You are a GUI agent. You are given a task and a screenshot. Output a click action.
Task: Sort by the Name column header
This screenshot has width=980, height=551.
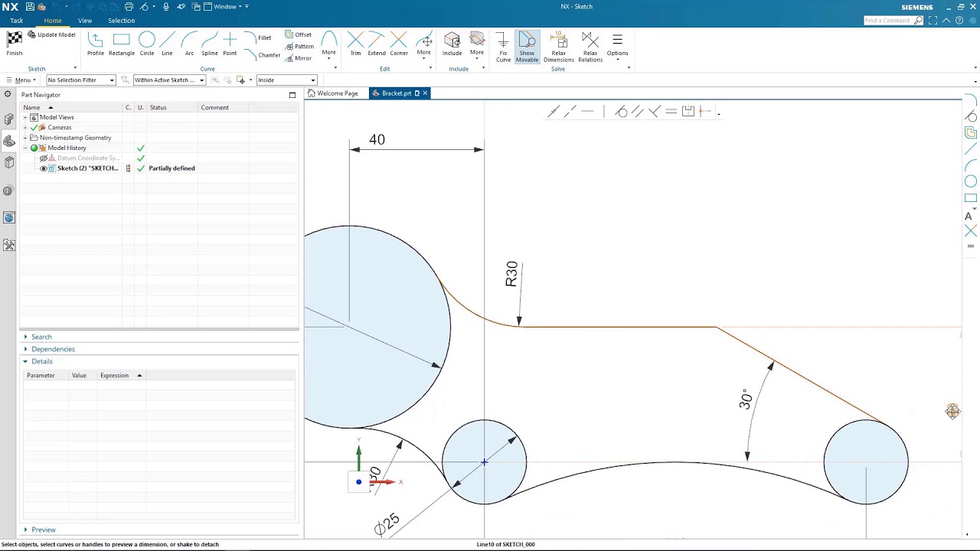70,108
